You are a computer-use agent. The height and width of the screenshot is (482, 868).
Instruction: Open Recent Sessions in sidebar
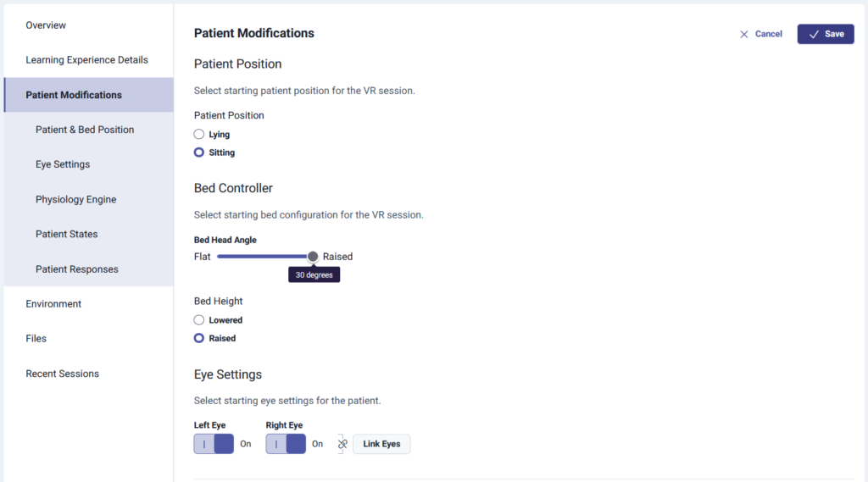[62, 374]
